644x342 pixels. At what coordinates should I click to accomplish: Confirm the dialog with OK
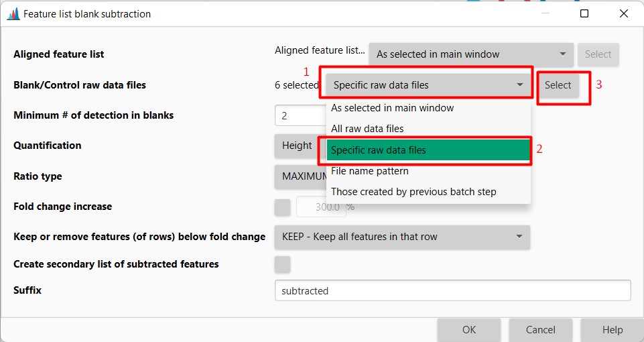(x=469, y=329)
